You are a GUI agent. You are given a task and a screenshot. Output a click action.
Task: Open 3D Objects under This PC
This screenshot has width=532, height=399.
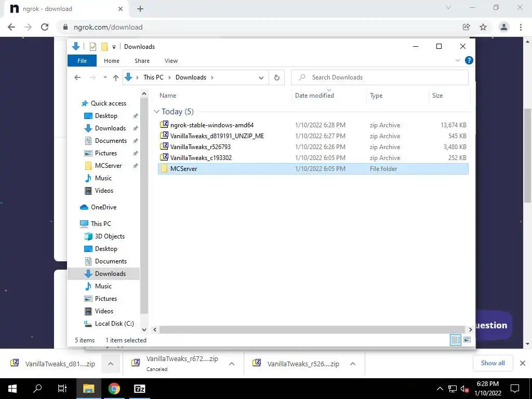(x=110, y=236)
